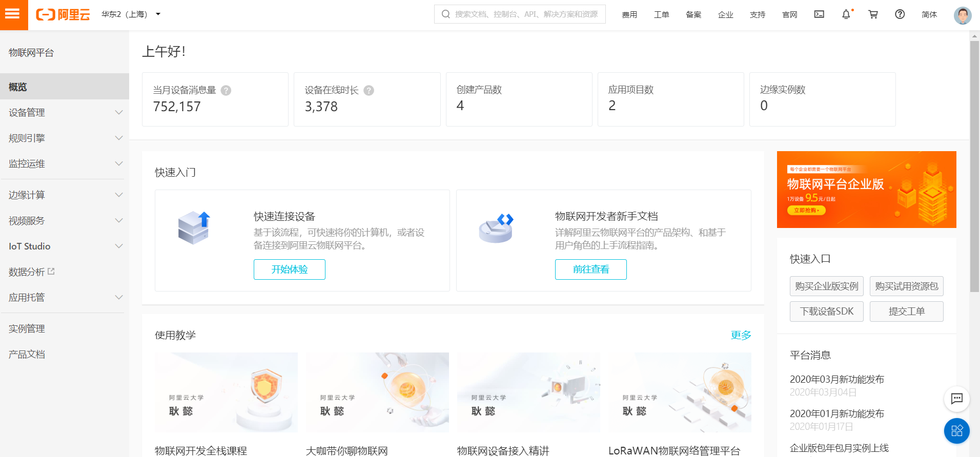Open the orange hamburger menu
The image size is (980, 457).
tap(14, 14)
